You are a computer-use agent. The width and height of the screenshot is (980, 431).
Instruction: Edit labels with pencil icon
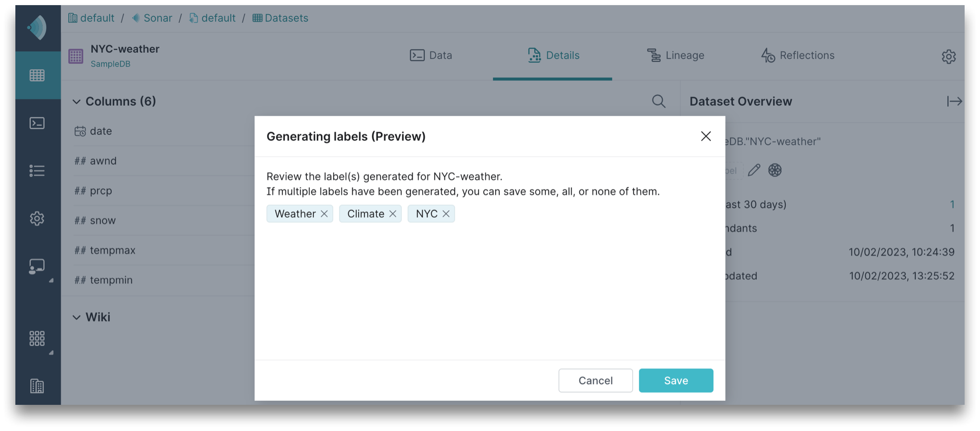(754, 170)
